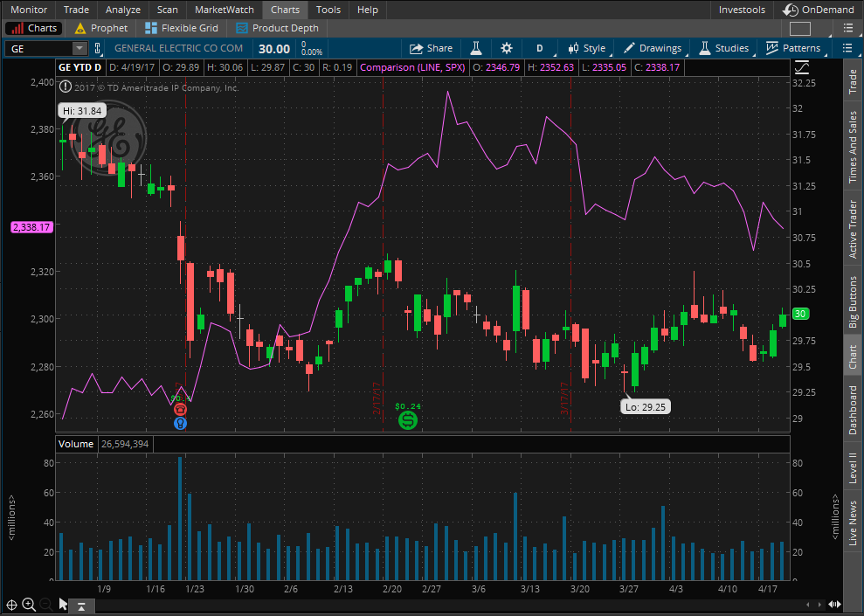Click the zoom in magnifier icon
This screenshot has height=616, width=864.
point(29,605)
